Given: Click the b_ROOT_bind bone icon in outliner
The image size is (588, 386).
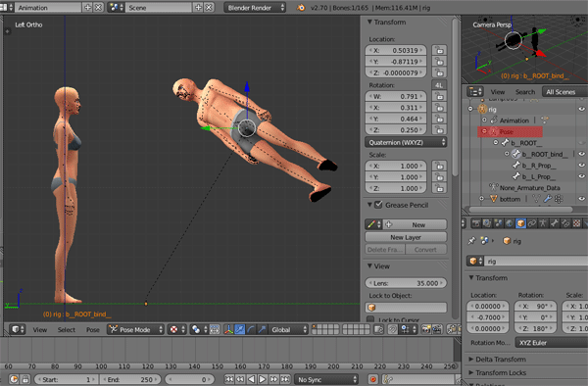Looking at the screenshot, I should [516, 154].
